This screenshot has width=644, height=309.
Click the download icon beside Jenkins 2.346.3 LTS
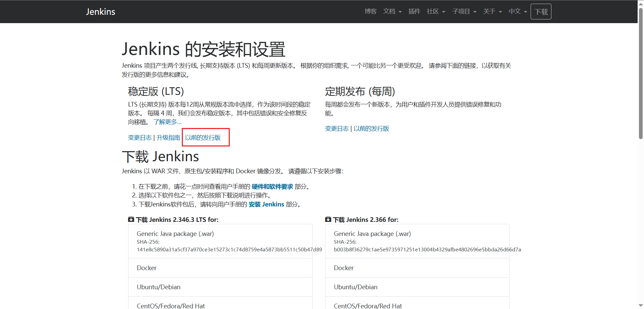point(131,220)
